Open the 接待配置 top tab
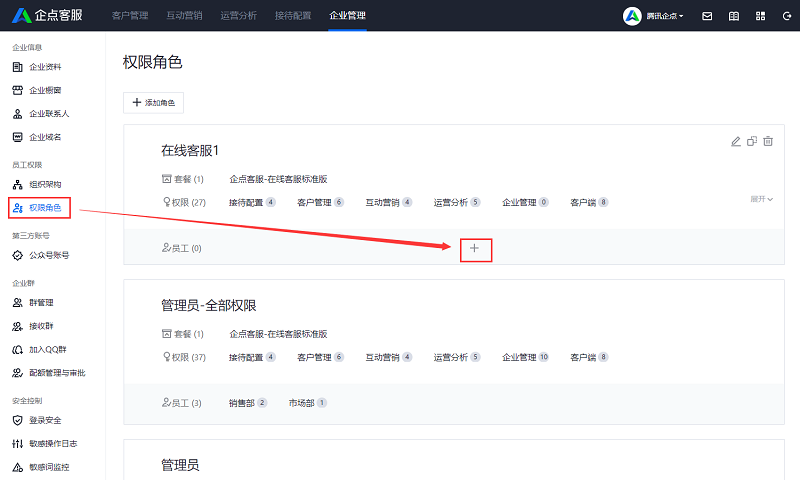800x480 pixels. 292,16
